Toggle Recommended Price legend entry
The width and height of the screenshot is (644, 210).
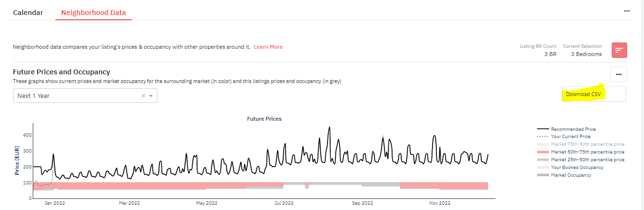[x=567, y=129]
